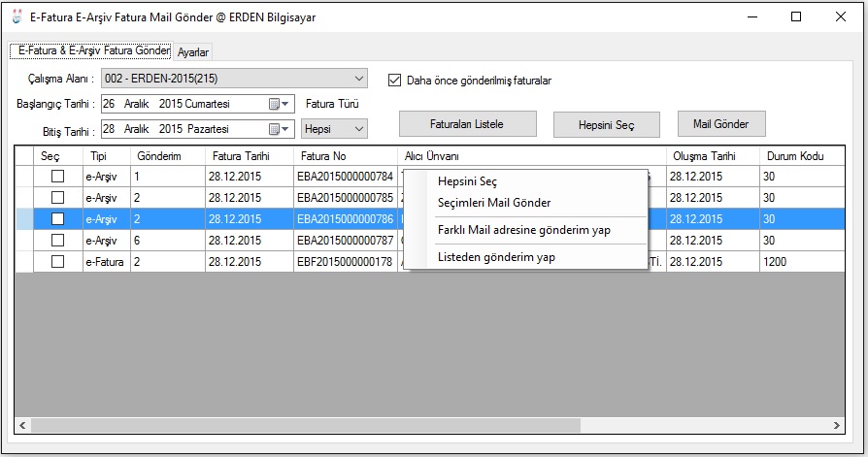
Task: Choose 'Seçimleri Mail Gönder' from context menu
Action: (x=494, y=203)
